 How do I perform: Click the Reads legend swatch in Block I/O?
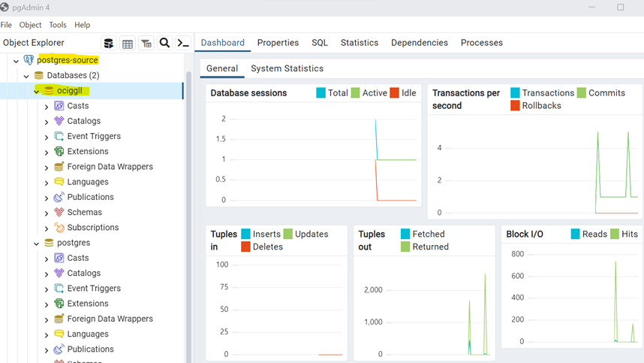pyautogui.click(x=576, y=234)
